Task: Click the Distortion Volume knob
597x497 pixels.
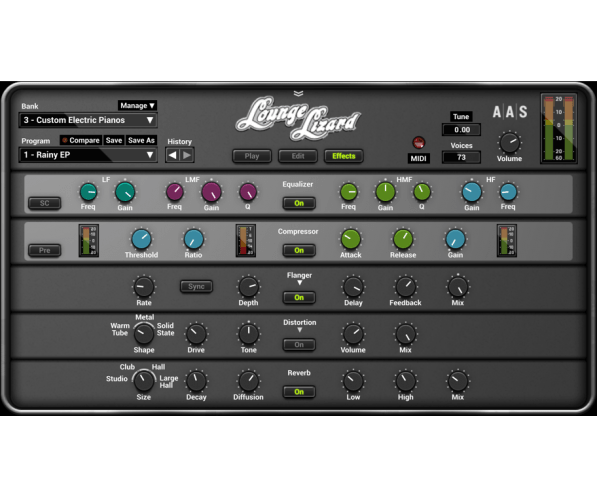Action: pos(353,334)
